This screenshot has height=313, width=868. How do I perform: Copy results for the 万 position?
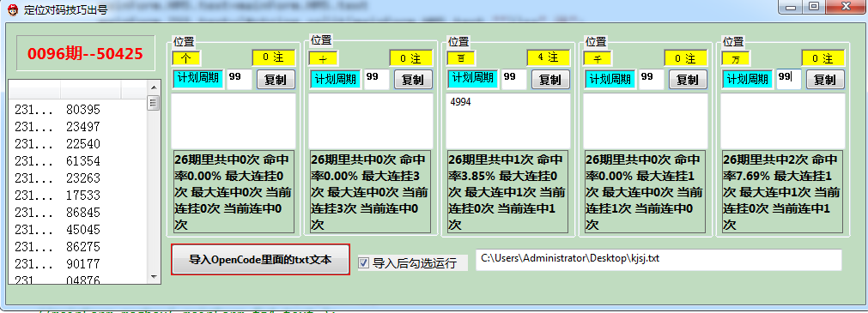825,79
